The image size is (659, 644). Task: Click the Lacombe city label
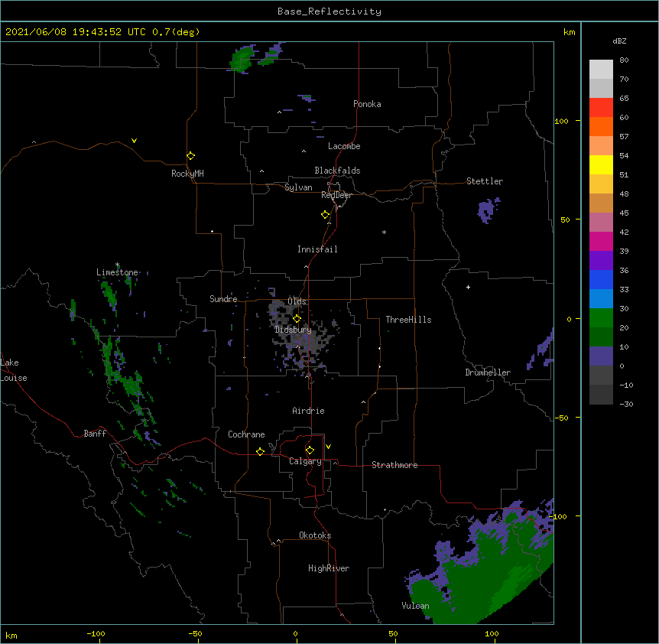pos(344,146)
